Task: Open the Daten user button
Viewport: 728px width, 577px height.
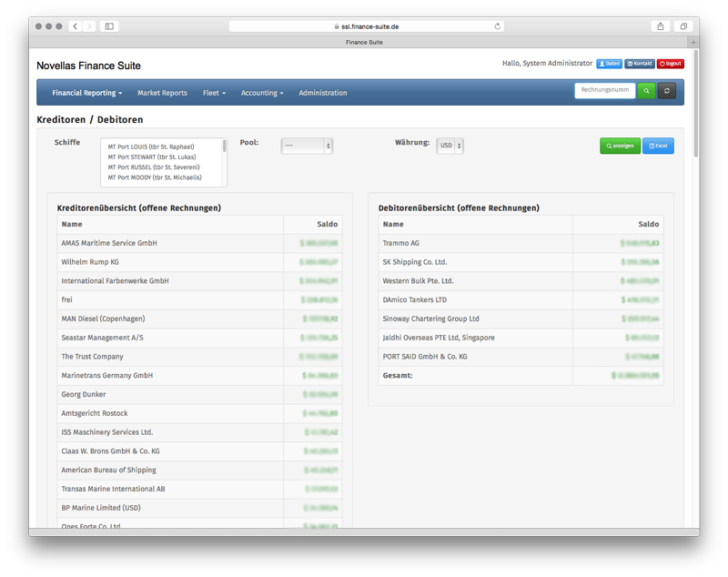Action: coord(609,64)
